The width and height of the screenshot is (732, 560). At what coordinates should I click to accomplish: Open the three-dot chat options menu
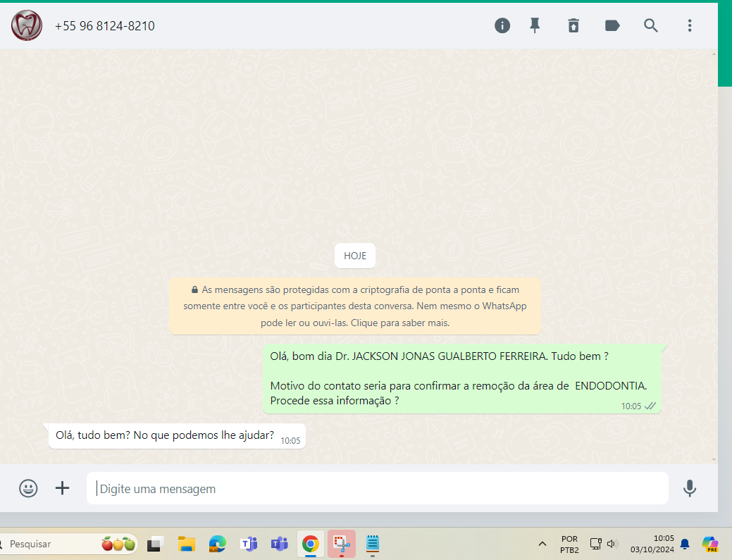pyautogui.click(x=690, y=25)
